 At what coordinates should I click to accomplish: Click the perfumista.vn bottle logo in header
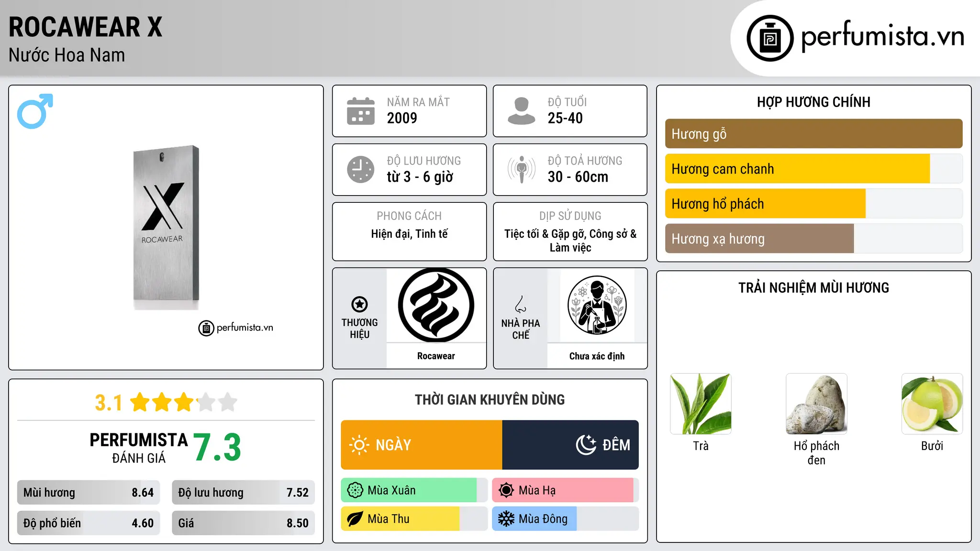(x=770, y=38)
